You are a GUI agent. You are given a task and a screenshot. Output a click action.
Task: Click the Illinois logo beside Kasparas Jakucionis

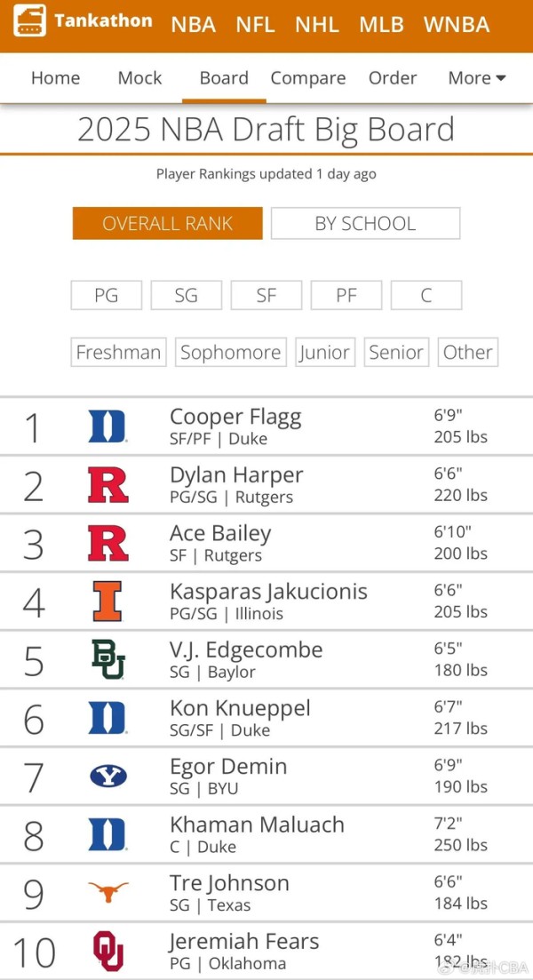tap(107, 602)
